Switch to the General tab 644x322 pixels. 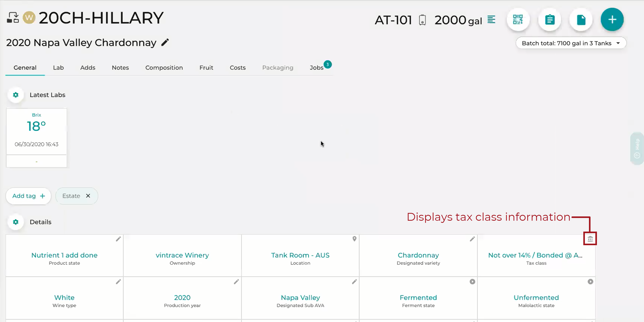(x=25, y=67)
